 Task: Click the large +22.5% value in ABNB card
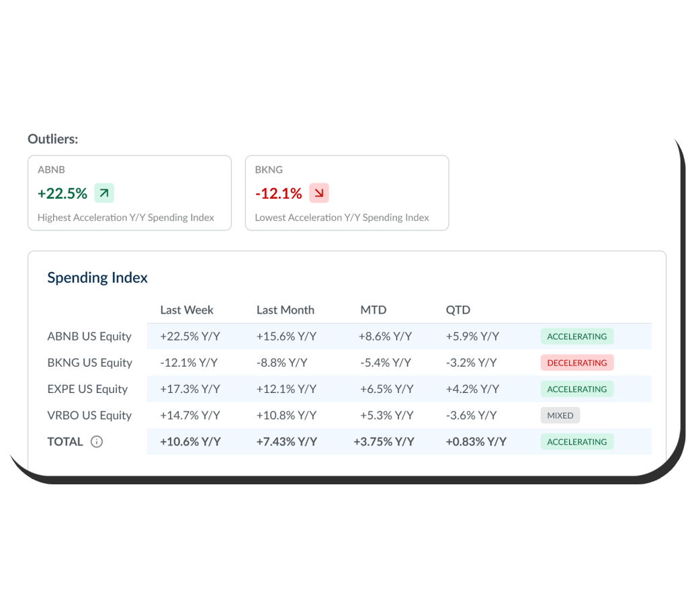click(x=62, y=193)
